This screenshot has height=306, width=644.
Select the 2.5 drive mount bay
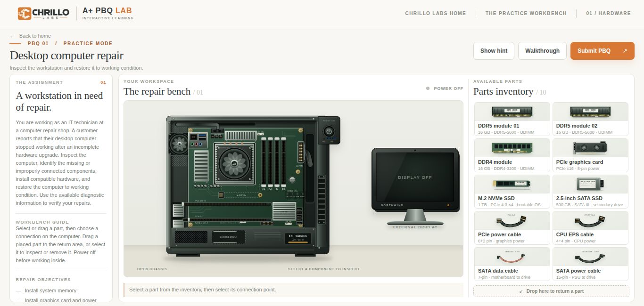point(229,237)
